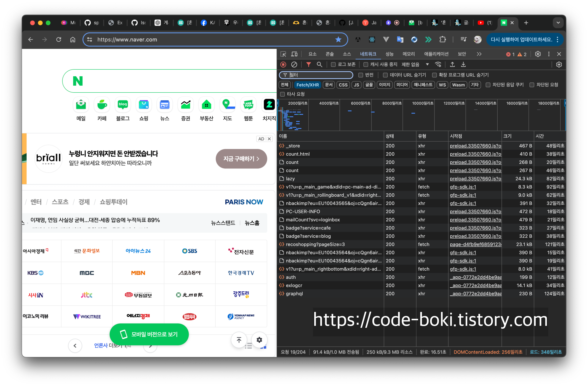Select the JS filter type
Viewport: 588px width, 386px height.
[356, 85]
